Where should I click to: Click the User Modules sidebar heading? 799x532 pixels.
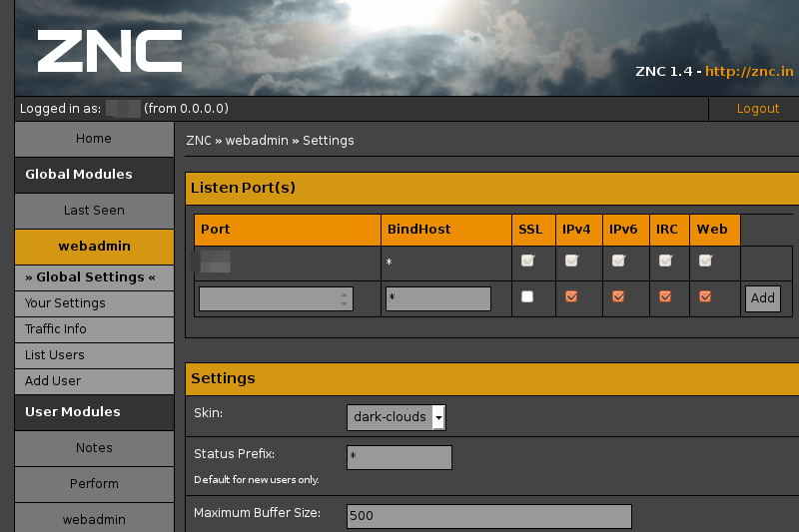pyautogui.click(x=72, y=412)
